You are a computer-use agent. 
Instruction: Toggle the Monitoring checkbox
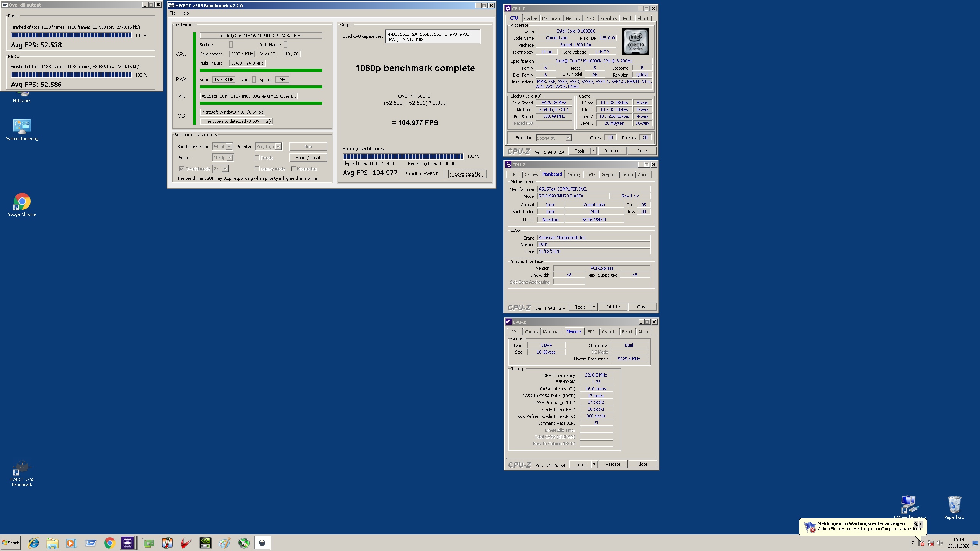tap(293, 169)
